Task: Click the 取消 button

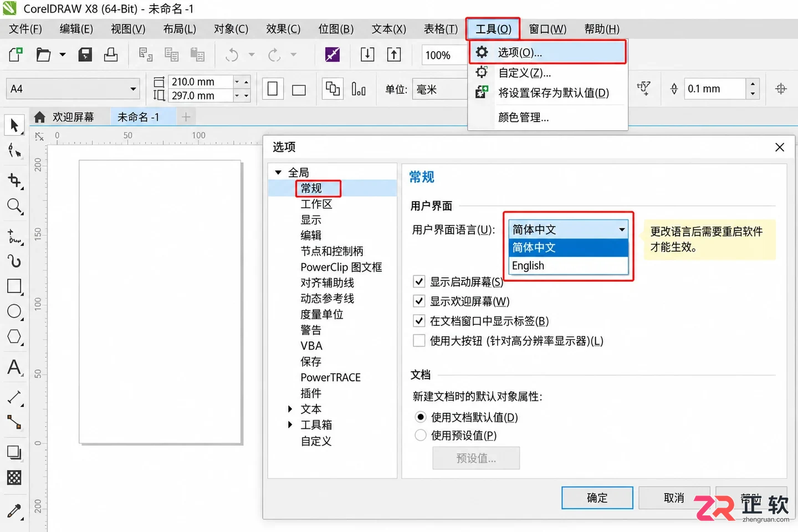Action: pos(674,498)
